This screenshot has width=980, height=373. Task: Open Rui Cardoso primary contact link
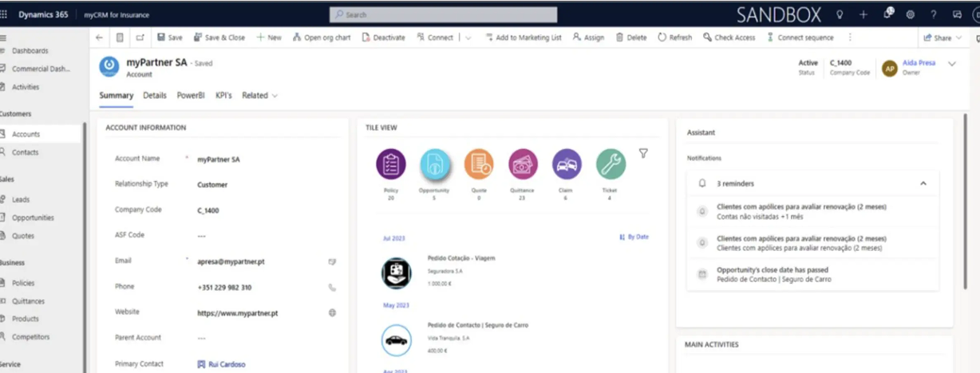[227, 364]
